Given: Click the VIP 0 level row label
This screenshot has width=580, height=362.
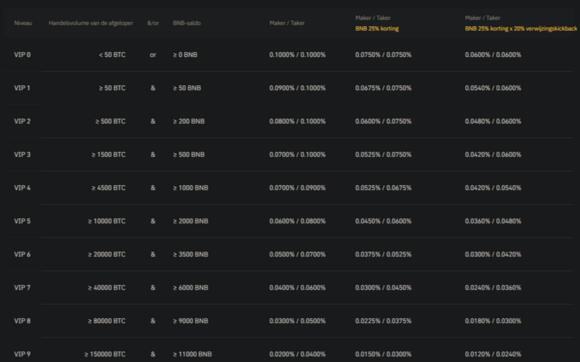Looking at the screenshot, I should click(x=22, y=55).
